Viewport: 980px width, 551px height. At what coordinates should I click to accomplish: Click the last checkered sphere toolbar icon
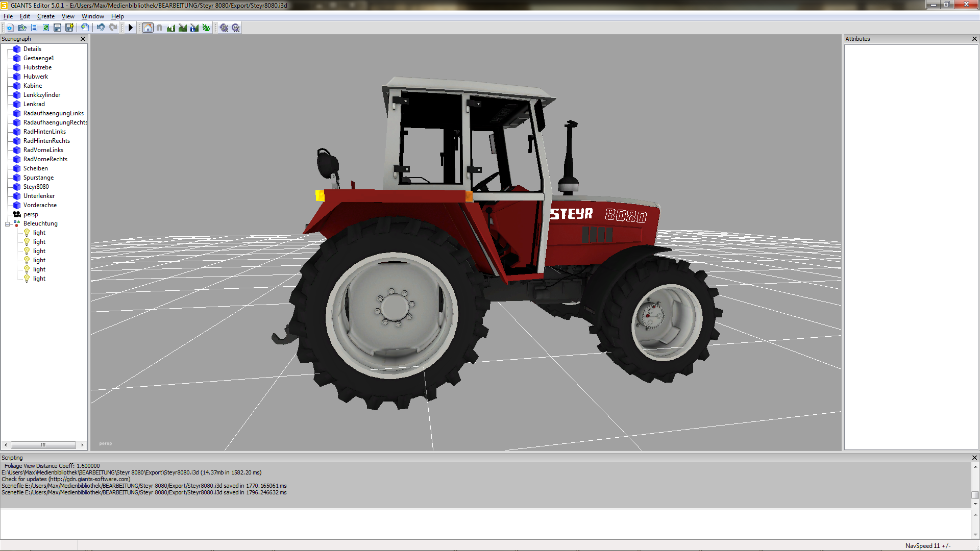tap(236, 28)
